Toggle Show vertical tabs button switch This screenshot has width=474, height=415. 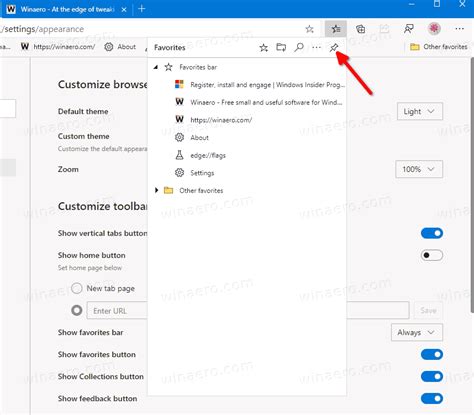pyautogui.click(x=432, y=233)
